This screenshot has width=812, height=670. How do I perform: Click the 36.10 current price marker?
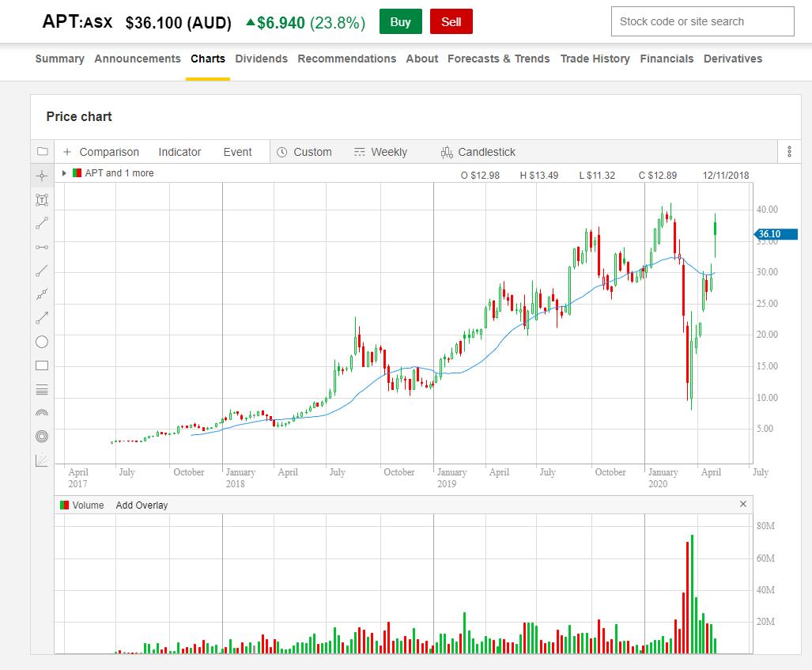775,234
